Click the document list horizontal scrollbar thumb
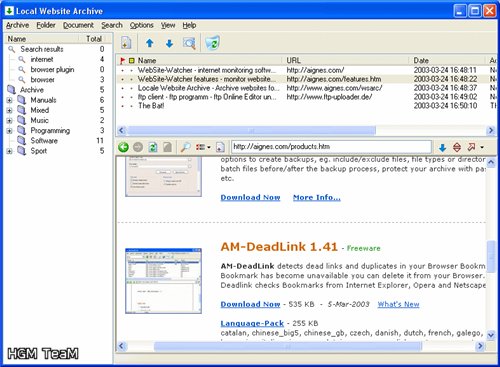The height and width of the screenshot is (367, 500). click(x=252, y=130)
